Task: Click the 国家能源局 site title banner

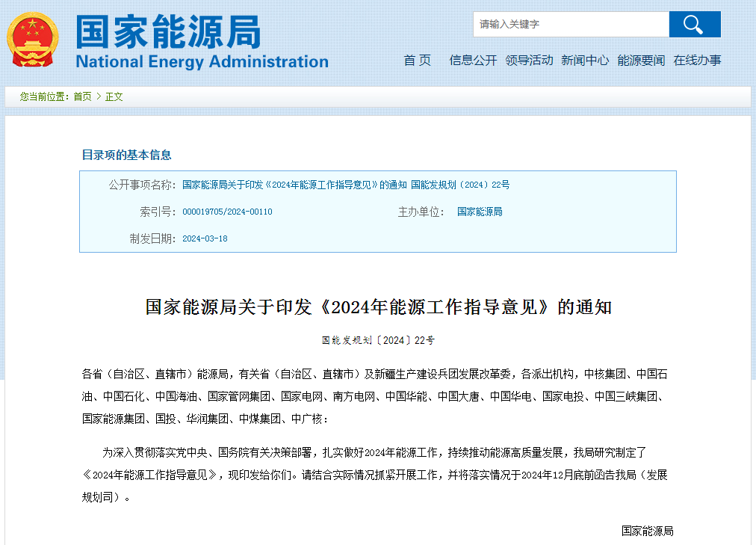Action: coord(168,32)
